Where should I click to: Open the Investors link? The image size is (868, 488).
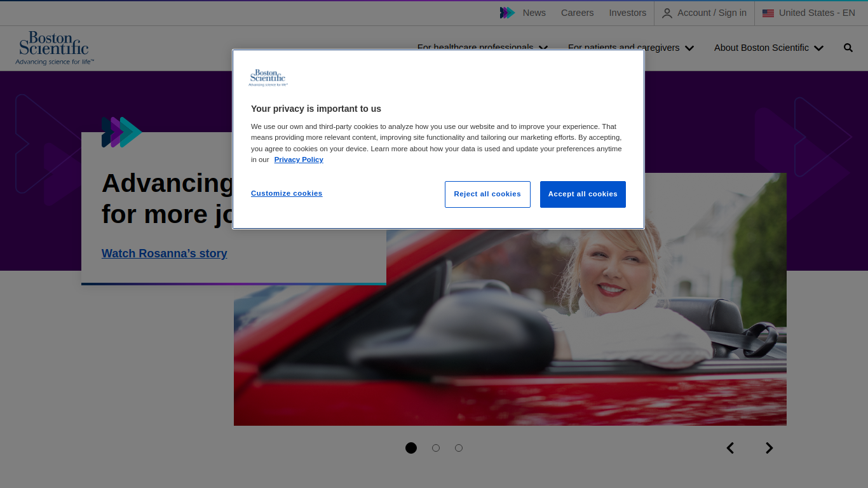627,13
